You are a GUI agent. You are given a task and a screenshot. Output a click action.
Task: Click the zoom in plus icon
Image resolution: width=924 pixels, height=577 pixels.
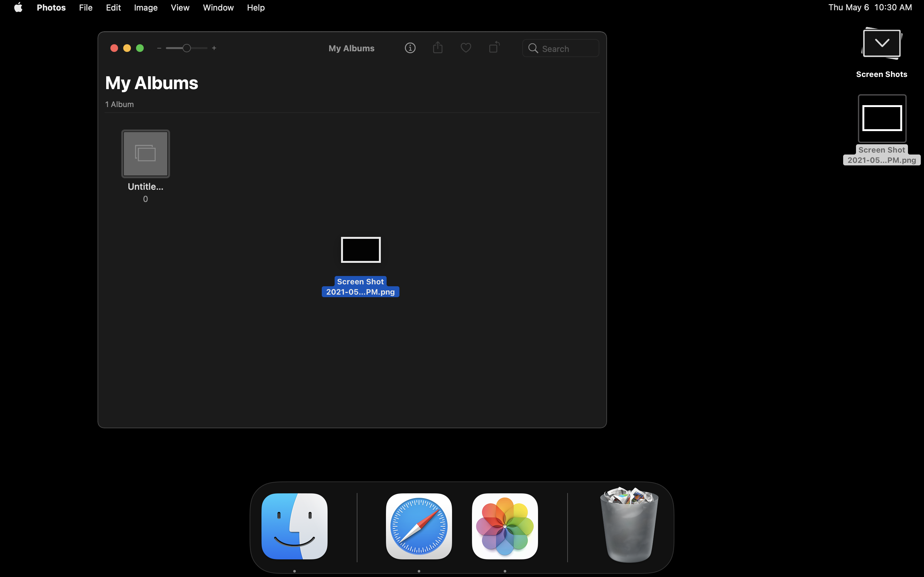[214, 48]
